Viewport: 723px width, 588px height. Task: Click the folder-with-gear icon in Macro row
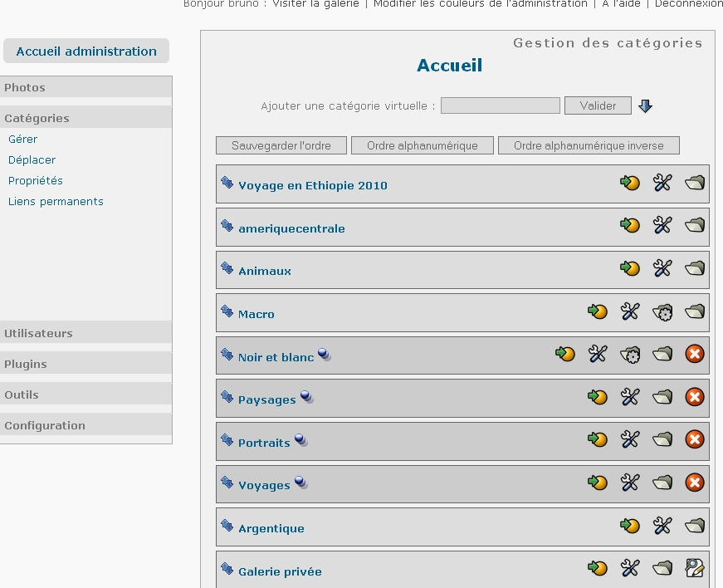[x=662, y=312]
